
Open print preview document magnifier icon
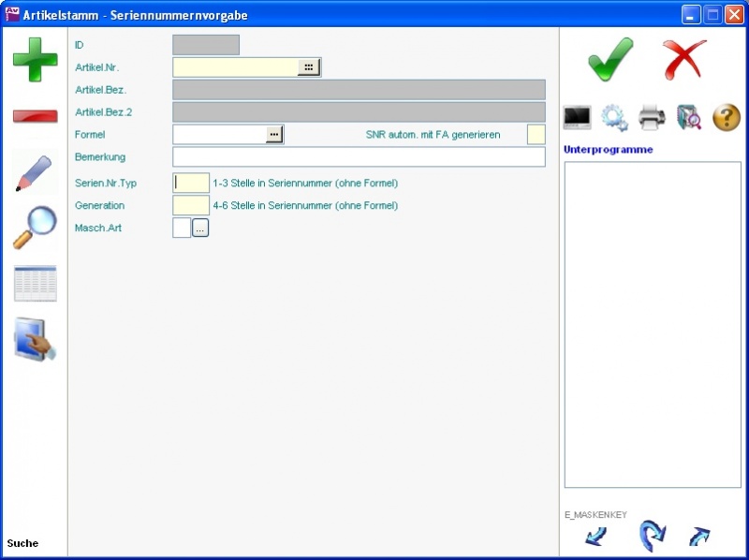tap(689, 118)
